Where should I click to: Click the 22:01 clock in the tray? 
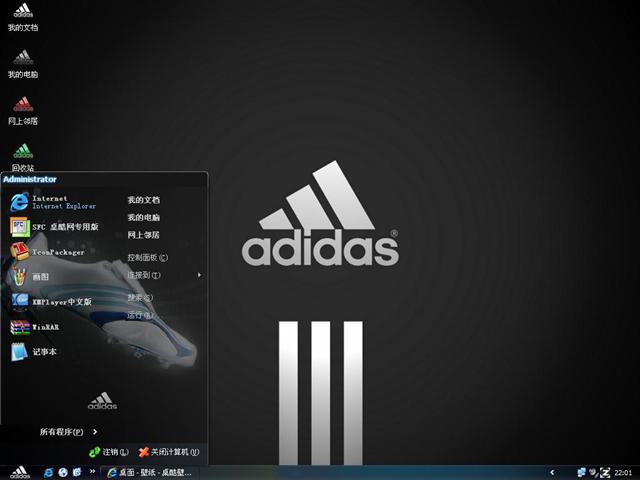click(x=623, y=473)
